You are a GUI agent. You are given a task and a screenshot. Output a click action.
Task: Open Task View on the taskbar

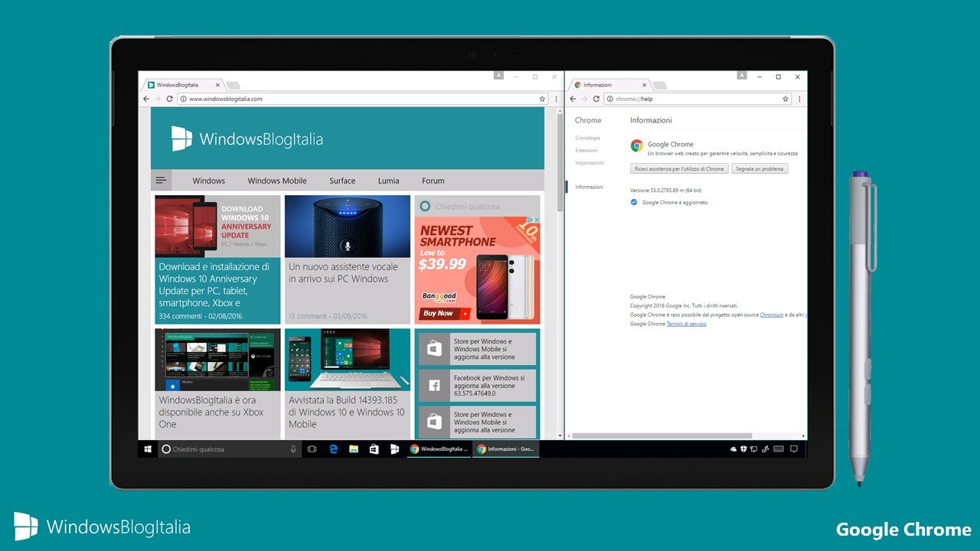[x=312, y=449]
